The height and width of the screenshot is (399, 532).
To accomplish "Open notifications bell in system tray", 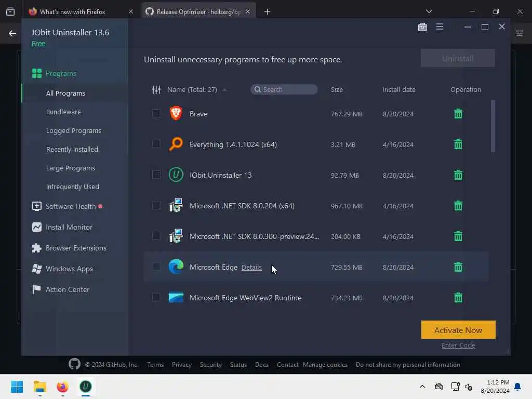I will [x=517, y=387].
